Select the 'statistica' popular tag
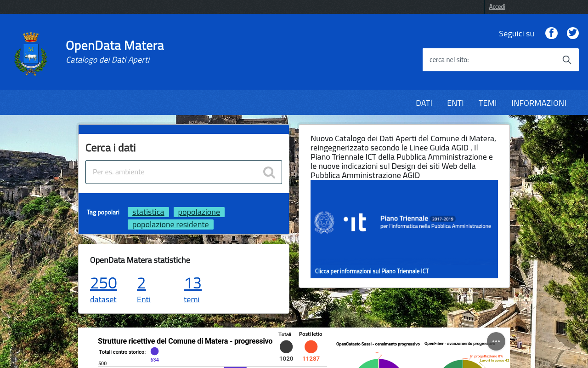 click(x=148, y=212)
